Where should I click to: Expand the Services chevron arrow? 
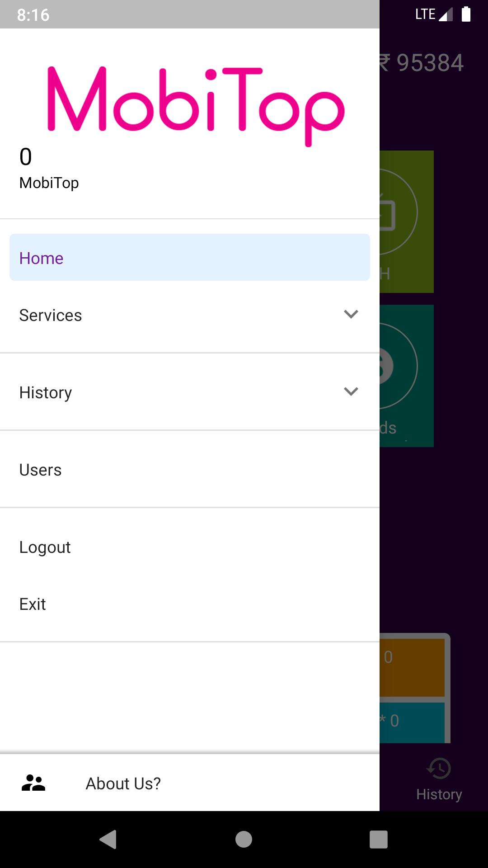[x=351, y=314]
